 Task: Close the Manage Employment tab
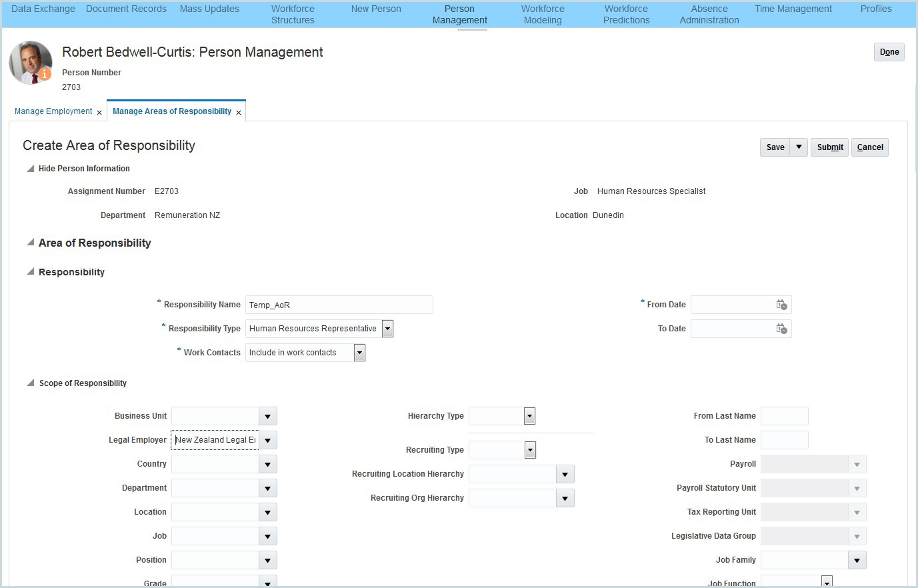tap(99, 113)
